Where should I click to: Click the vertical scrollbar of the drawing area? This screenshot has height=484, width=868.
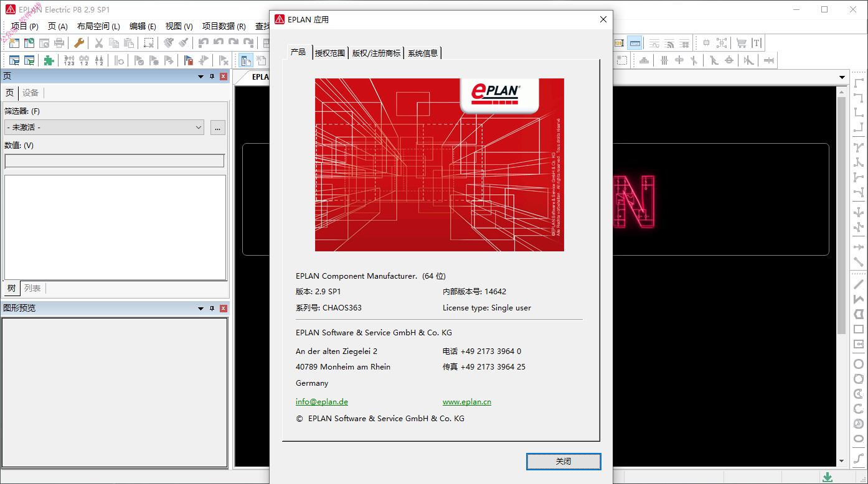842,276
